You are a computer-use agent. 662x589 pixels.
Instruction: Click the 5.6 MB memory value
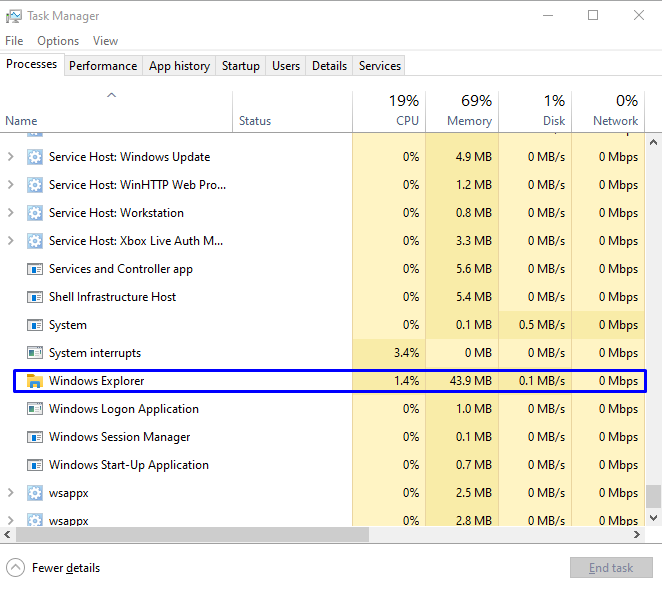point(474,269)
